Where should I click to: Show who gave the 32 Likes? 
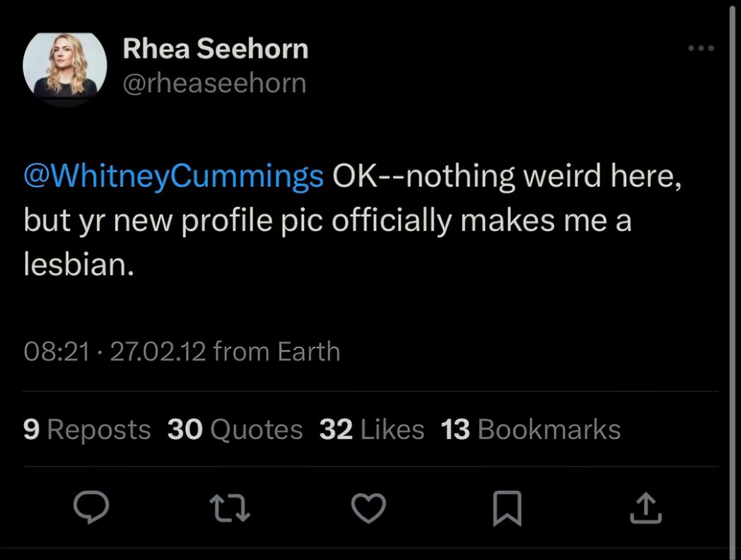coord(371,429)
